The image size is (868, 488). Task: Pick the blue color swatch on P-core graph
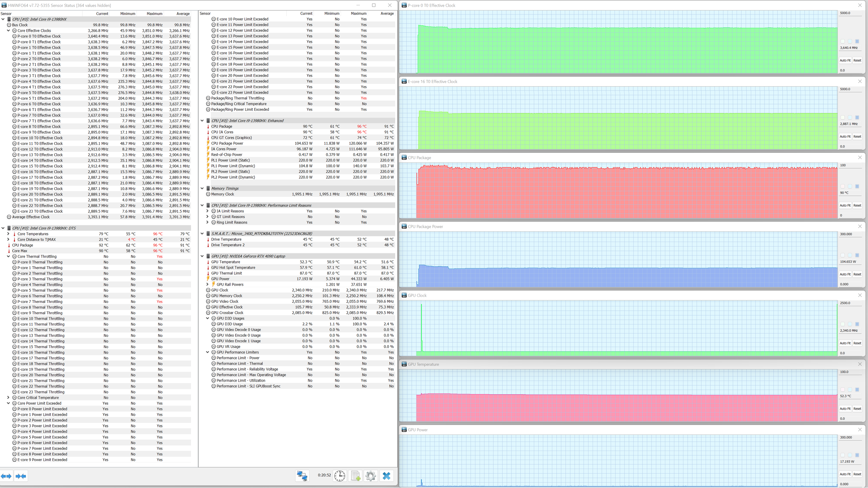[x=857, y=41]
